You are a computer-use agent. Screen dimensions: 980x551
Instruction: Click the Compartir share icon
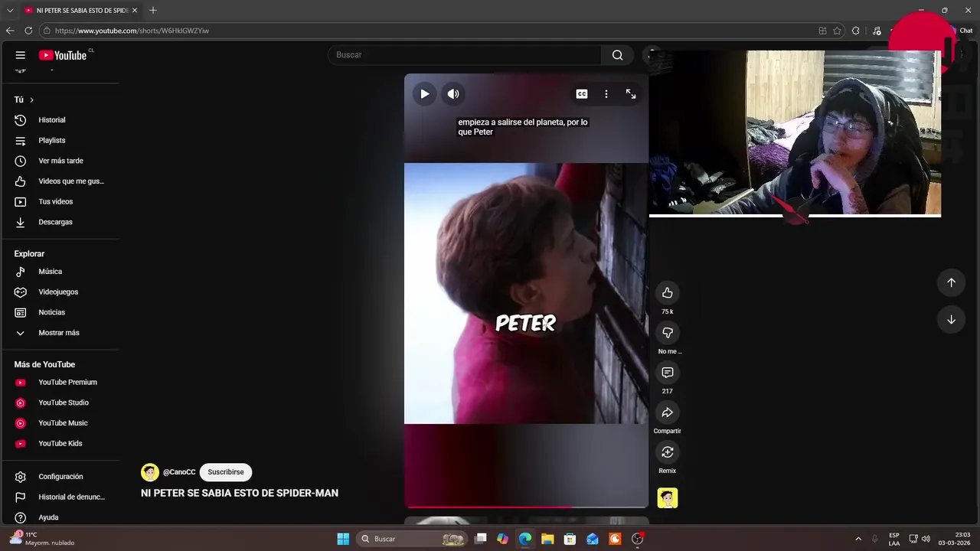pyautogui.click(x=668, y=412)
